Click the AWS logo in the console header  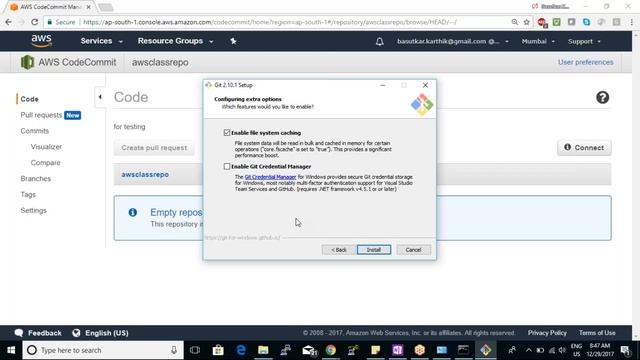[x=42, y=41]
